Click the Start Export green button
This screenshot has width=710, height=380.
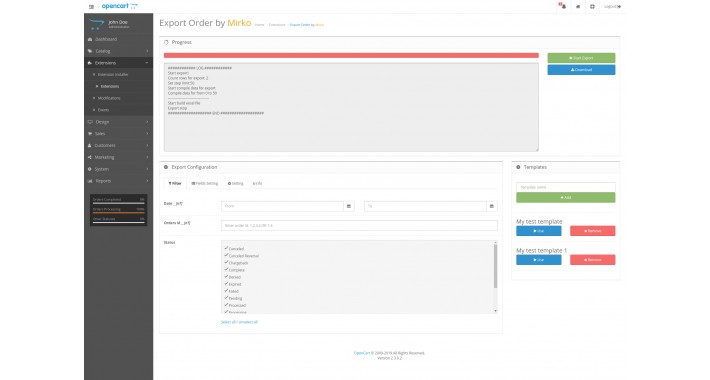coord(581,58)
